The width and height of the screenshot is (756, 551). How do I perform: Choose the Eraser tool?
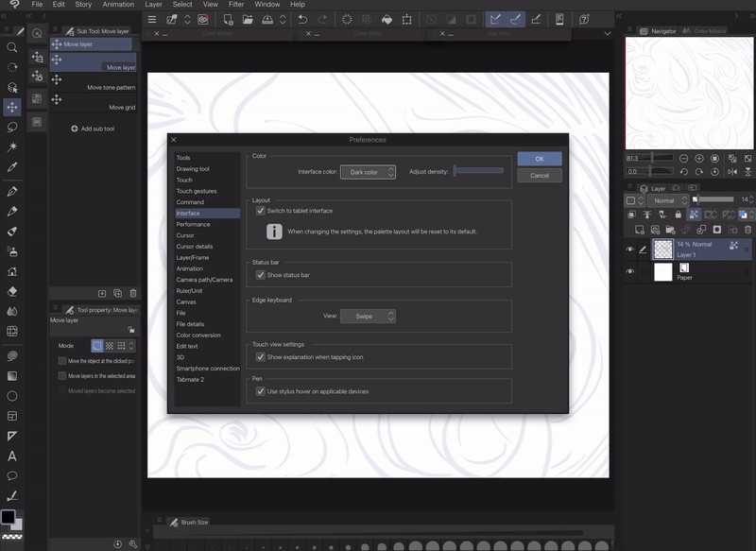[12, 291]
